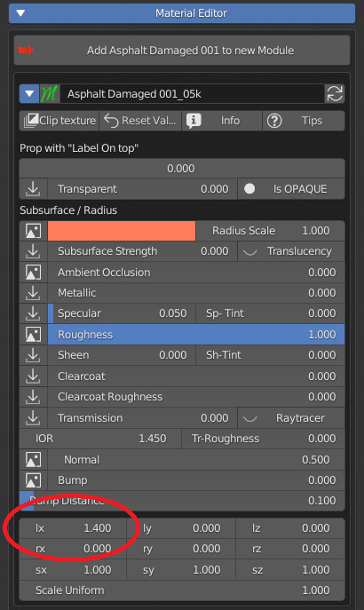Toggle the Translucency option
This screenshot has width=364, height=610.
[x=291, y=251]
